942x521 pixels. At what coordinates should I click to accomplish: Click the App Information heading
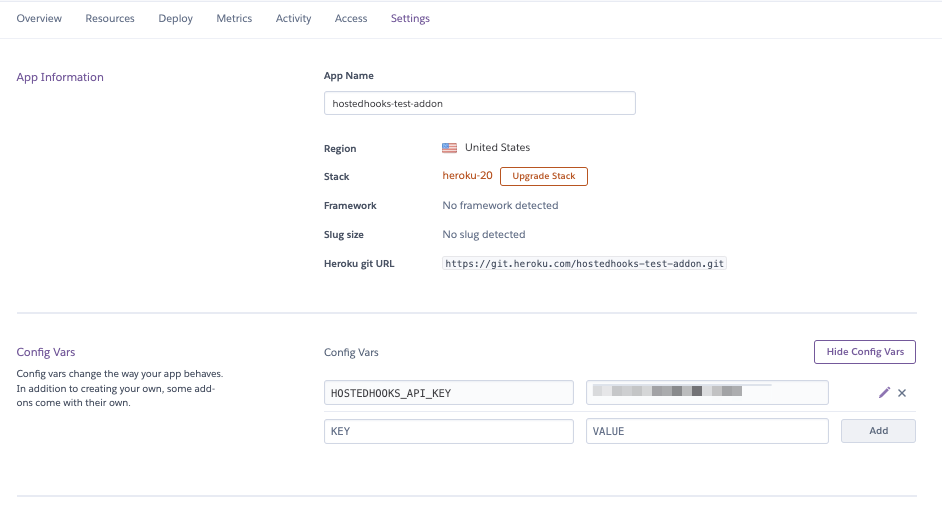[x=59, y=77]
